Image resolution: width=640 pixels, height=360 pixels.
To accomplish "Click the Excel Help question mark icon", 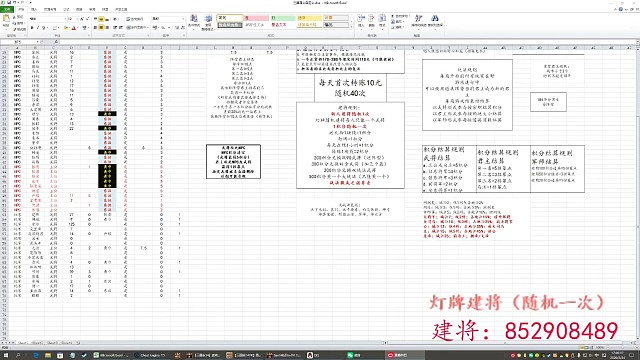I will 620,9.
